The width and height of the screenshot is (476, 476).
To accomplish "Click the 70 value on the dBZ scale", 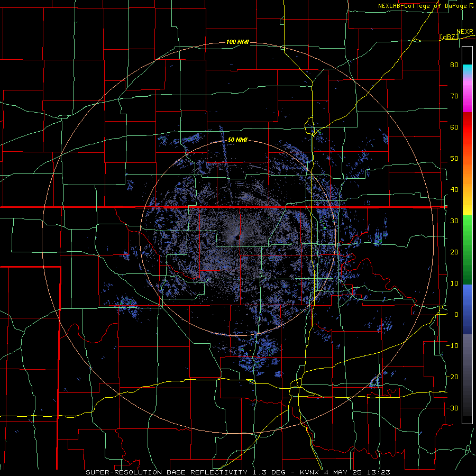I will pyautogui.click(x=454, y=96).
